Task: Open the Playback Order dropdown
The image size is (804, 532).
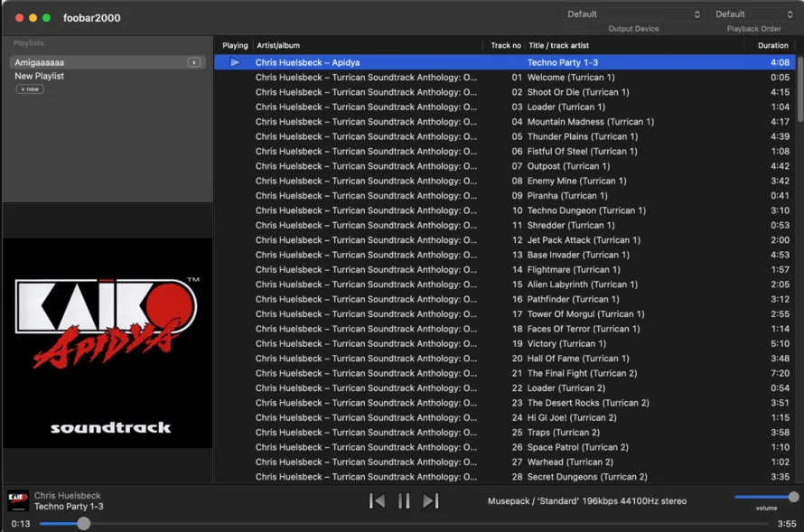Action: point(753,14)
